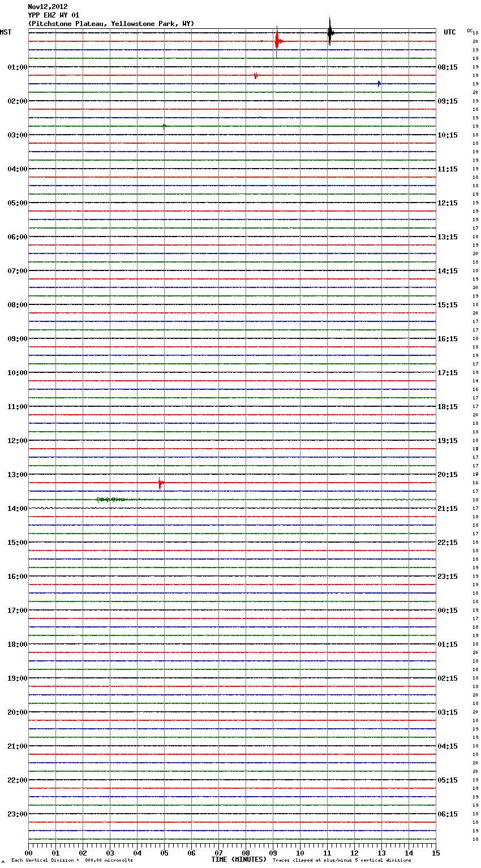The width and height of the screenshot is (481, 868).
Task: Click the 02:15 UTC time label
Action: click(x=448, y=678)
